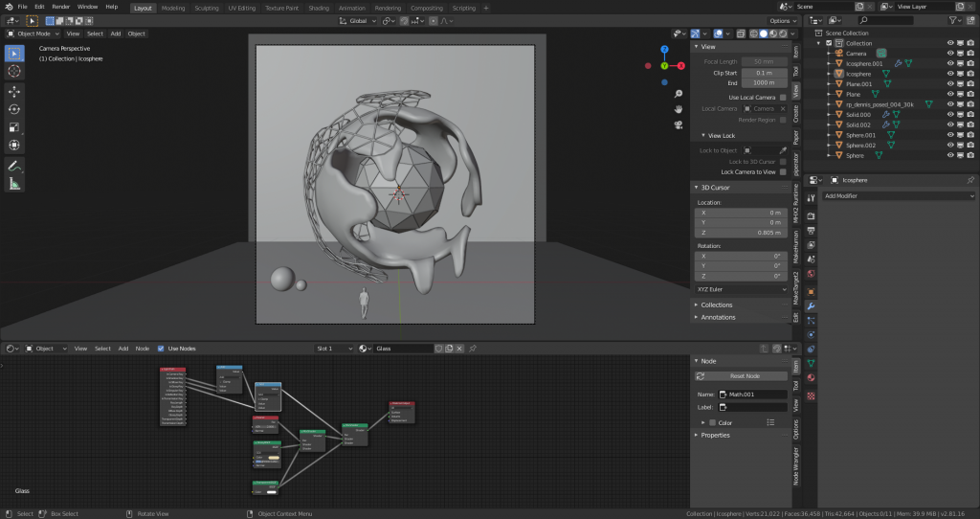980x519 pixels.
Task: Hide Icosphere.001 via its eye icon
Action: click(x=950, y=63)
